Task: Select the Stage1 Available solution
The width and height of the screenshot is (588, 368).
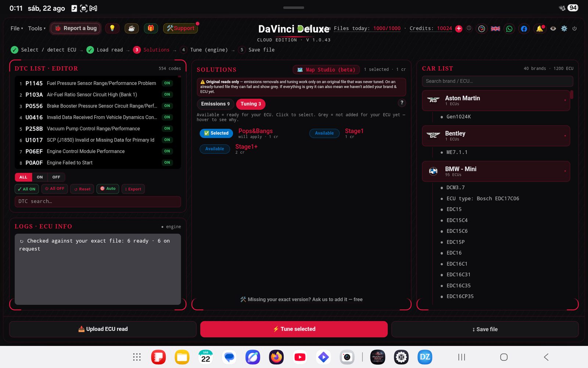Action: pyautogui.click(x=324, y=133)
